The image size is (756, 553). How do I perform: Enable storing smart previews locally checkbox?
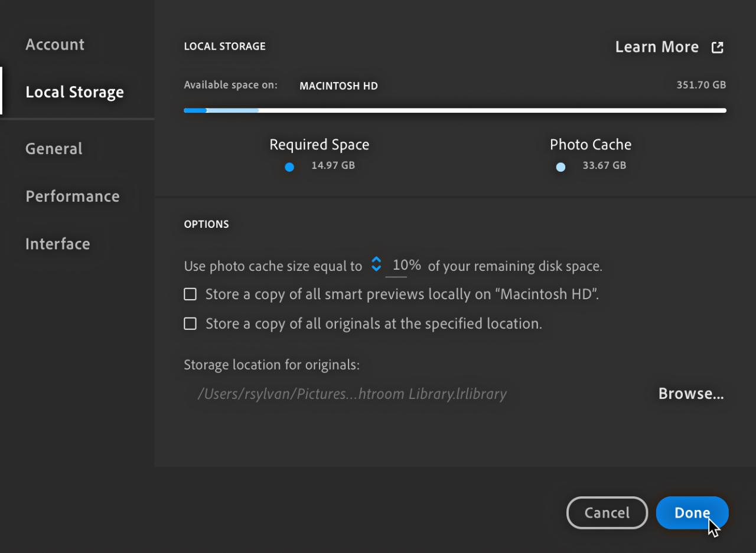(190, 294)
